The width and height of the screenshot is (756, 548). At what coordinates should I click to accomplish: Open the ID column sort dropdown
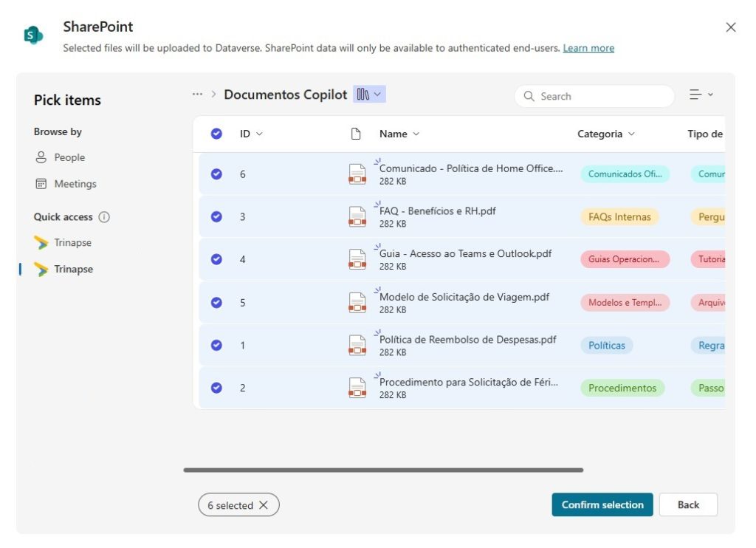click(x=259, y=134)
